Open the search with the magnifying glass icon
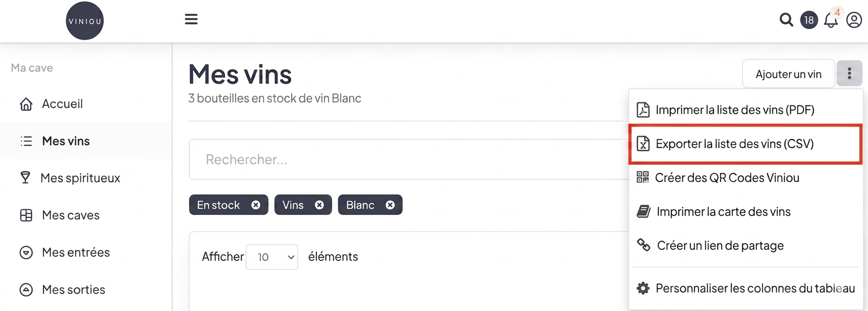868x311 pixels. [x=786, y=20]
